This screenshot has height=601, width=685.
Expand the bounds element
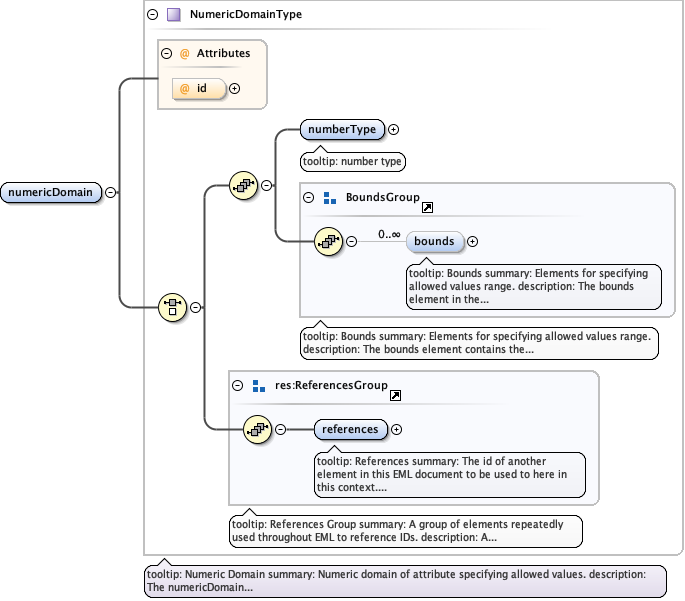tap(473, 241)
